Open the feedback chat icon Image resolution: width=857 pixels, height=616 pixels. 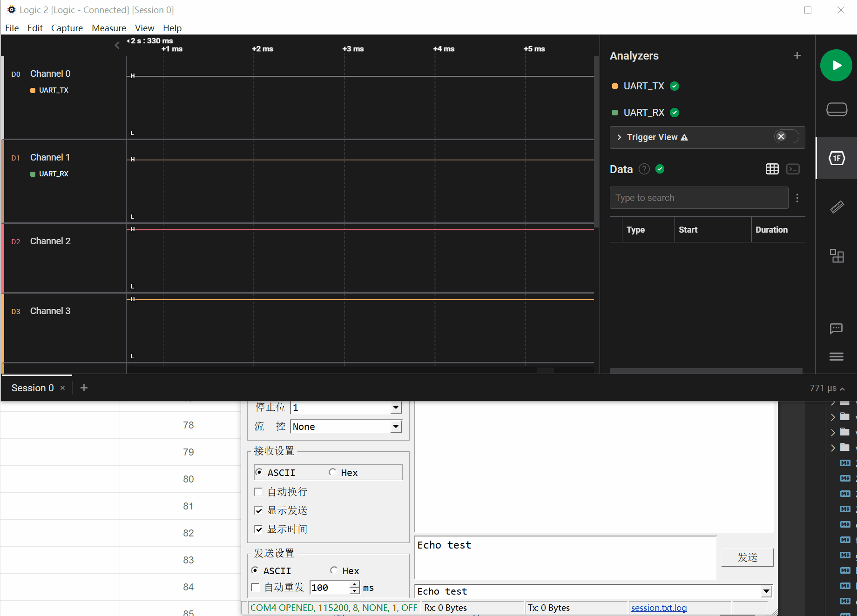pyautogui.click(x=837, y=329)
